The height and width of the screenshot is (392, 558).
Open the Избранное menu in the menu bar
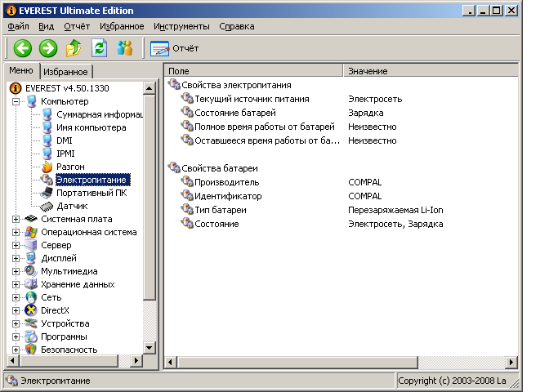pos(122,26)
